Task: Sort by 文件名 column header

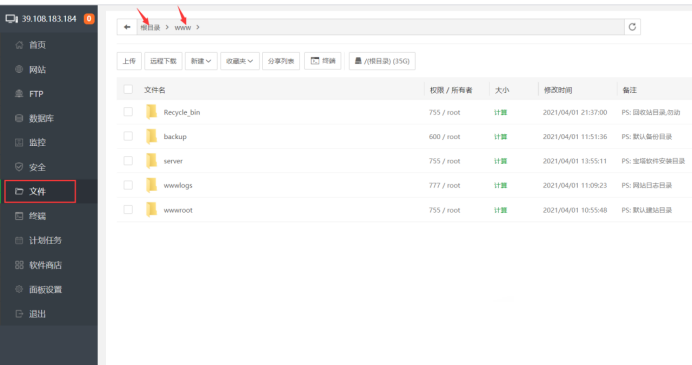Action: pyautogui.click(x=154, y=90)
